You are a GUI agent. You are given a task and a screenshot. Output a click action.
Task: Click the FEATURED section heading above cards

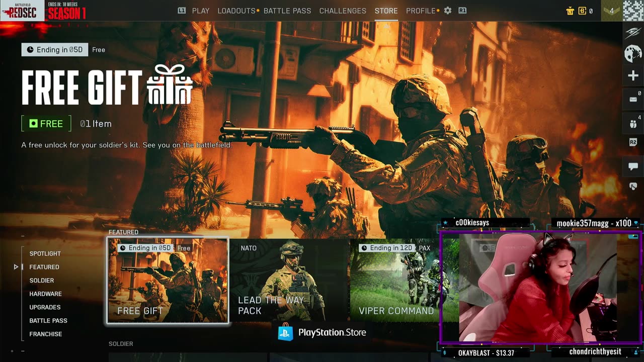click(x=123, y=232)
